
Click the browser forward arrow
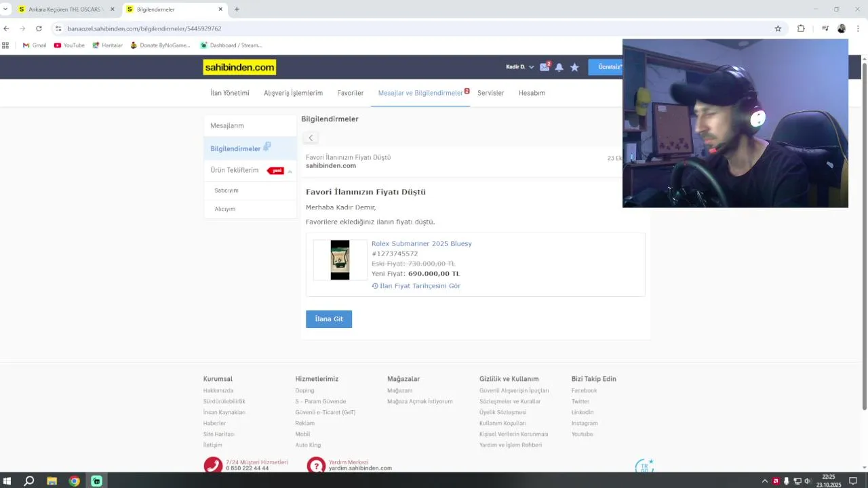22,28
